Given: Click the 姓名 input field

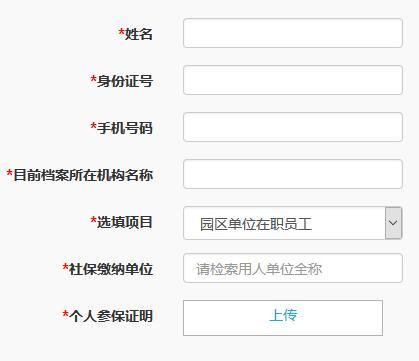Looking at the screenshot, I should (293, 33).
